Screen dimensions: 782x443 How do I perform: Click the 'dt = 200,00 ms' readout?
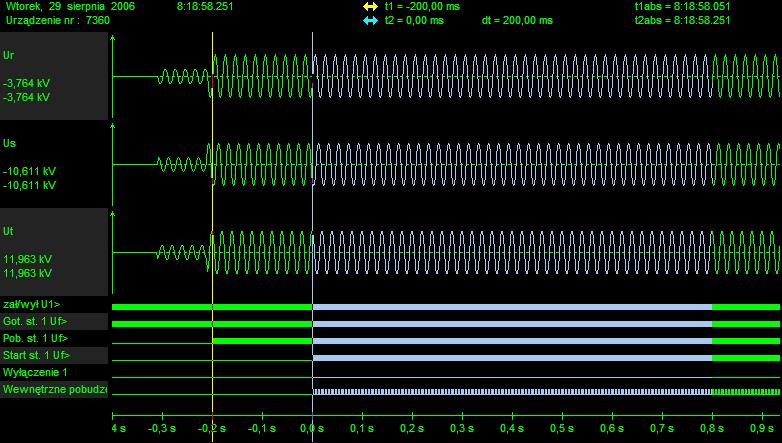click(517, 20)
